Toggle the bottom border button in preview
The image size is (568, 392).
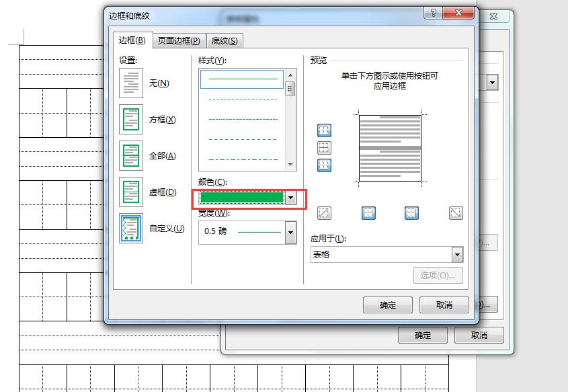(324, 165)
